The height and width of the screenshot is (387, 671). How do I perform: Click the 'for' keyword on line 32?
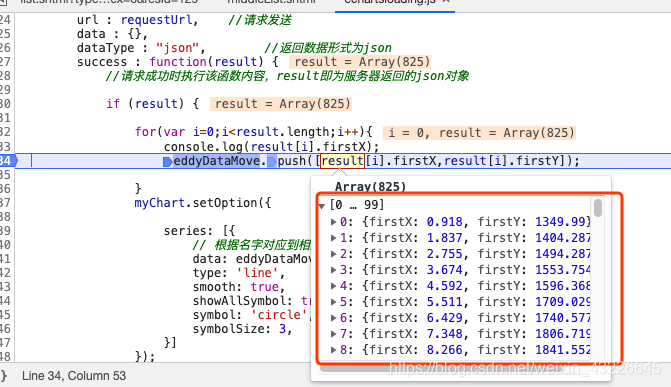[x=145, y=132]
